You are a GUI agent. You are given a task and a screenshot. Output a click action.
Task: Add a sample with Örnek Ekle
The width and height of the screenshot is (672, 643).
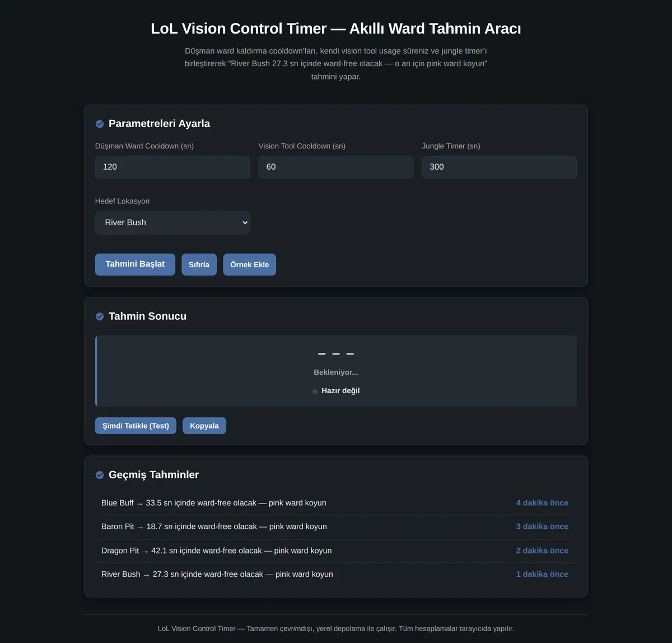[250, 264]
